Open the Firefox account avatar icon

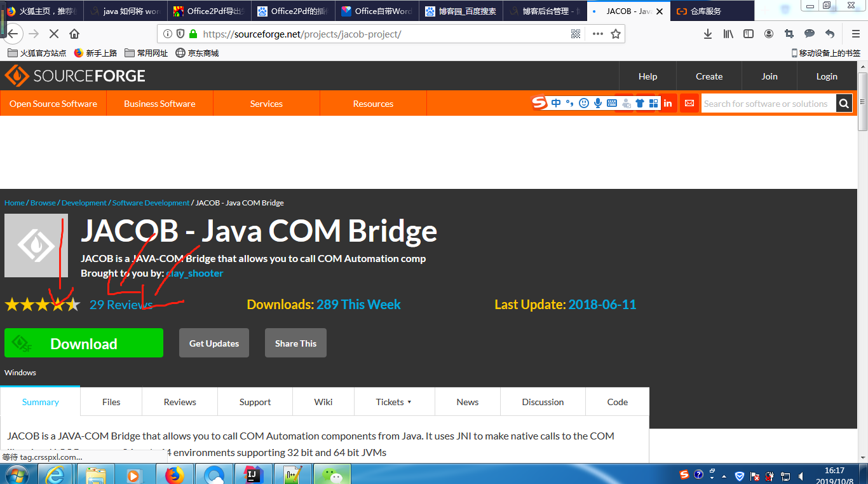click(769, 34)
